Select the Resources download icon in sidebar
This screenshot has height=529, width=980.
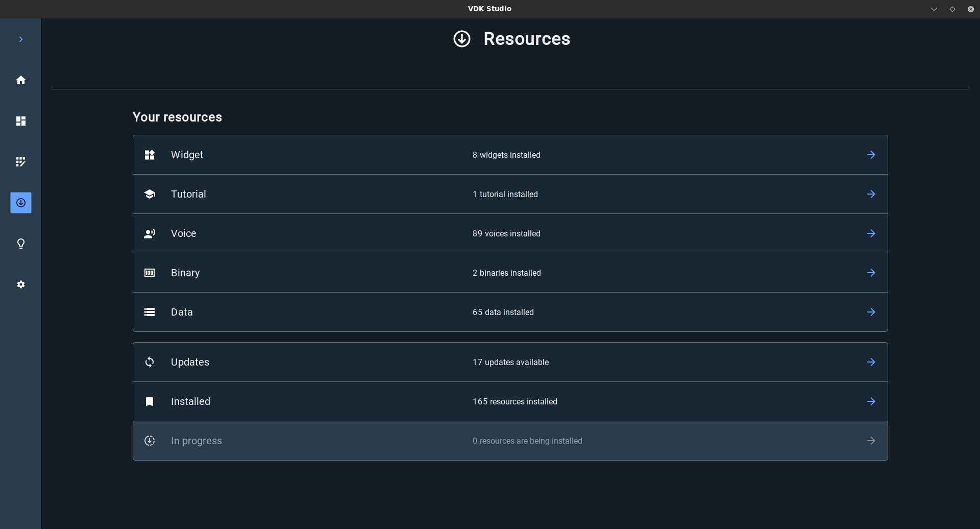[x=21, y=203]
